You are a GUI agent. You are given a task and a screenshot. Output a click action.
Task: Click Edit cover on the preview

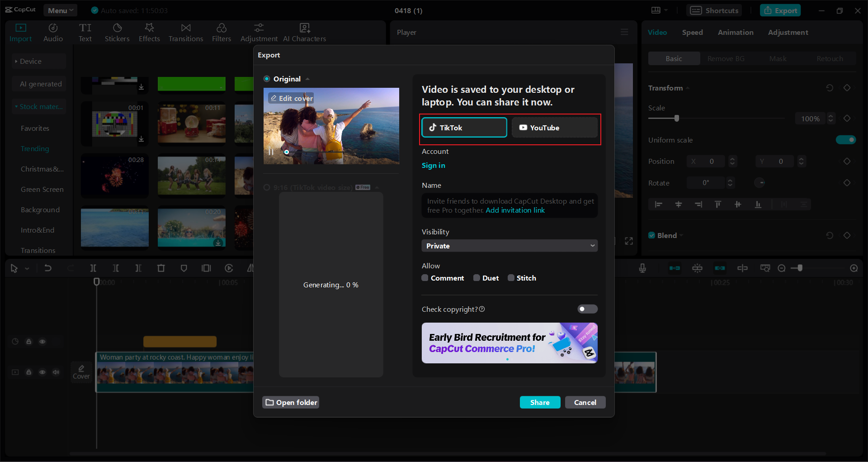click(291, 98)
